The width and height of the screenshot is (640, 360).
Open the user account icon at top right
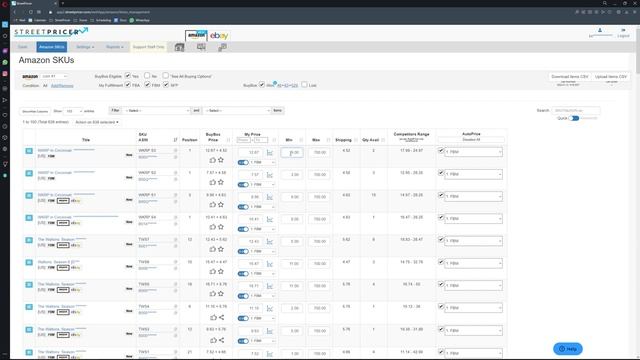(x=600, y=31)
